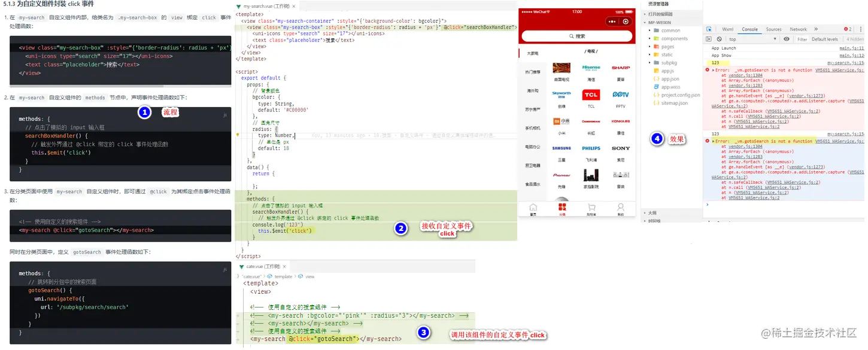Open the 小米 brand logo
This screenshot has width=868, height=350.
click(x=562, y=121)
